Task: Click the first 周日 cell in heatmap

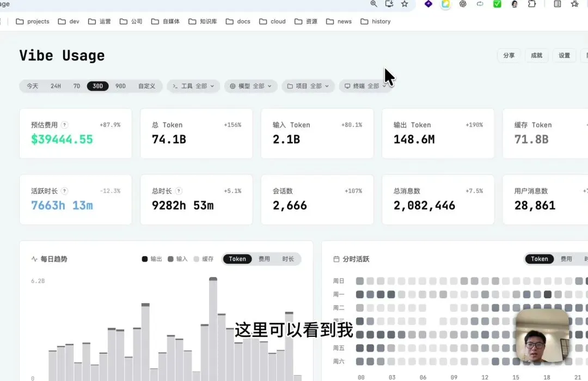Action: [360, 281]
